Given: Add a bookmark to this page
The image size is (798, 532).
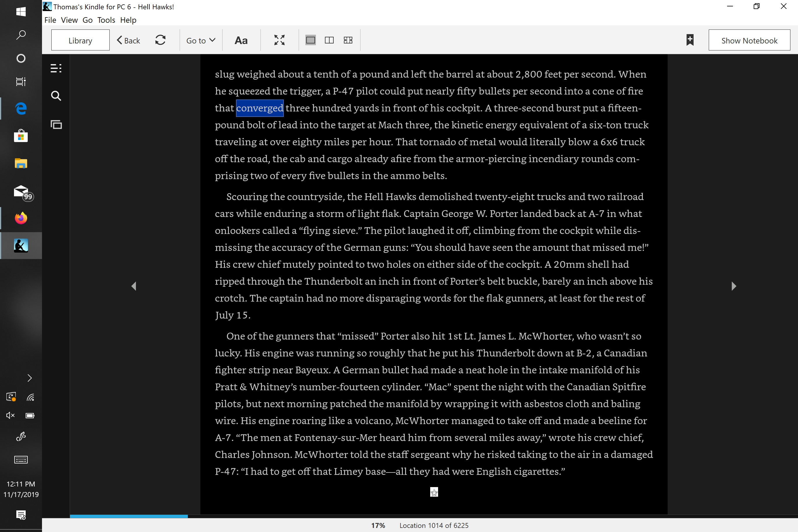Looking at the screenshot, I should 690,40.
